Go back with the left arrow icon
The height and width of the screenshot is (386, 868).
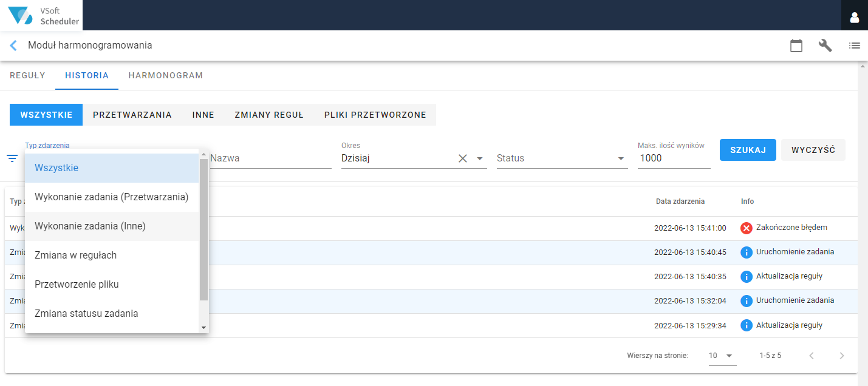[x=13, y=46]
